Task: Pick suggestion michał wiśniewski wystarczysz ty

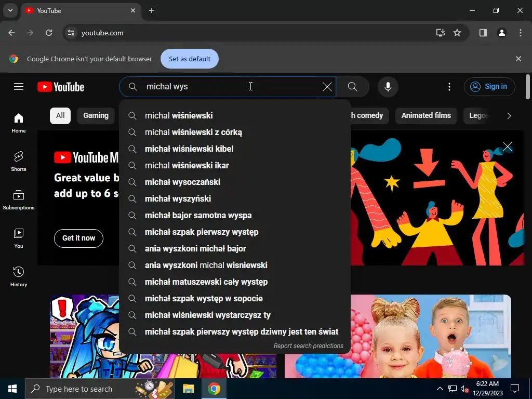Action: tap(235, 315)
